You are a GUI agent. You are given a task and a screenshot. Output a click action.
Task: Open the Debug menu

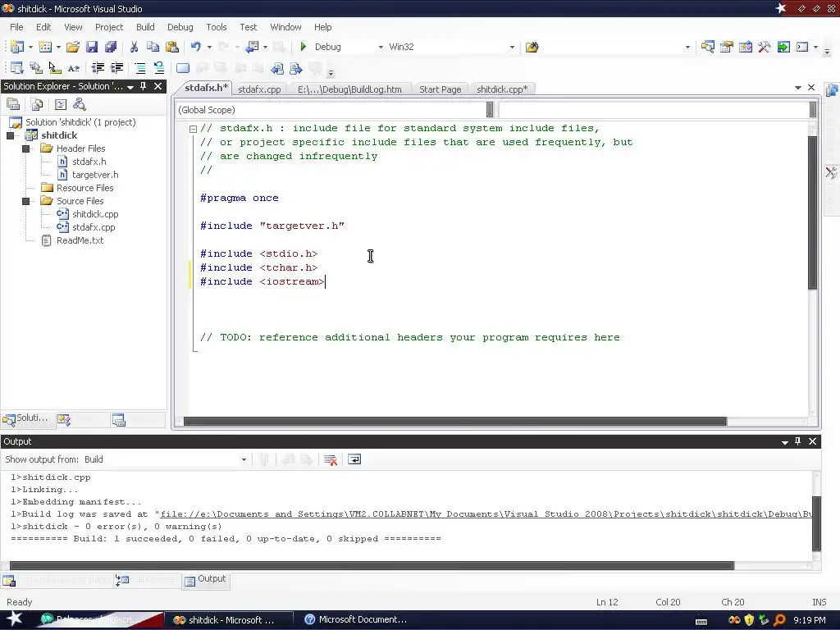pyautogui.click(x=180, y=27)
